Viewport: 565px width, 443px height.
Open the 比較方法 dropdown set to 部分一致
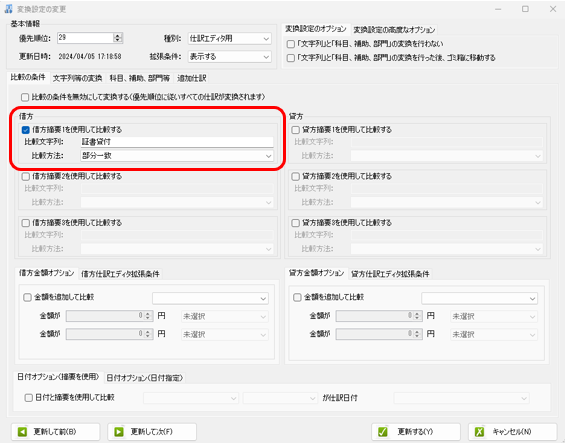point(177,156)
